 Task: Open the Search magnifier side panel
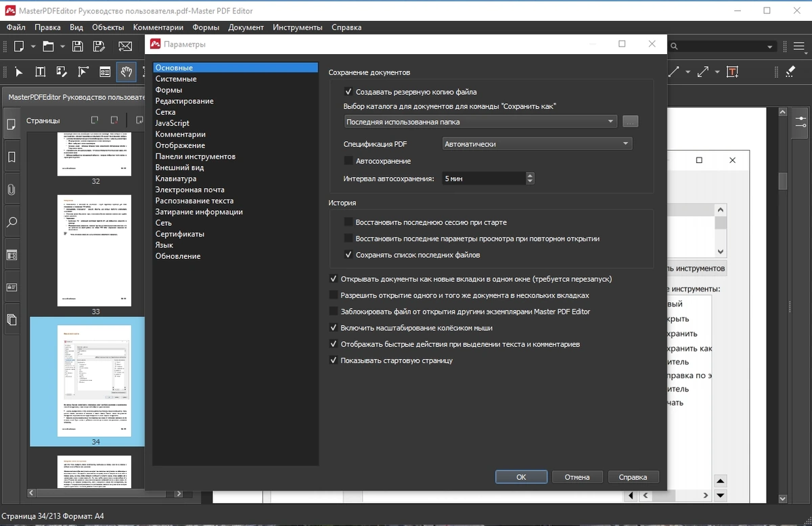11,222
